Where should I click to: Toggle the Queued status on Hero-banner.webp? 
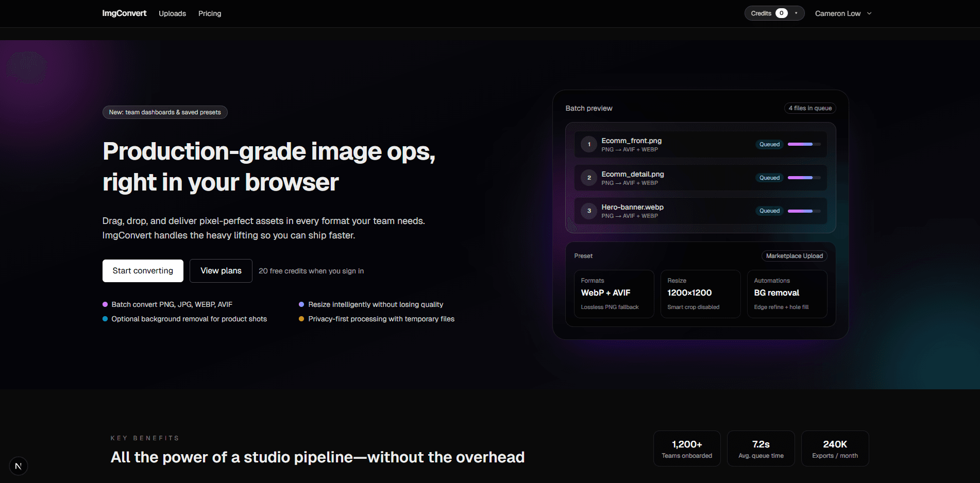(769, 211)
